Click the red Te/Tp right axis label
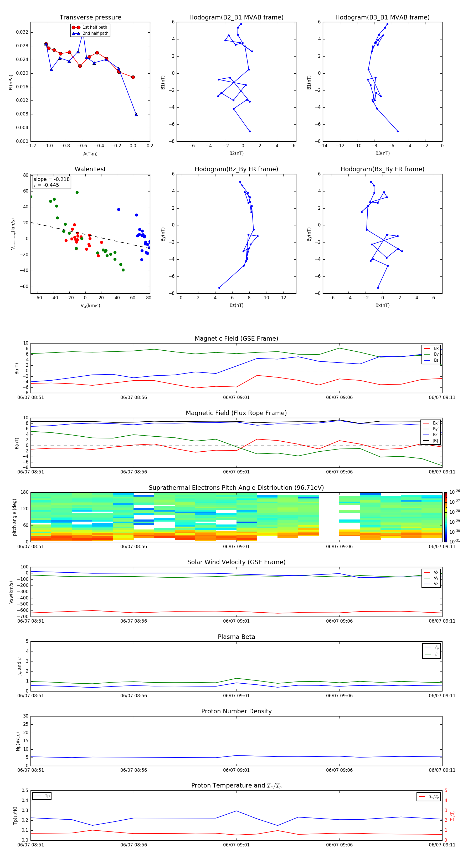Image resolution: width=473 pixels, height=868 pixels. click(x=453, y=815)
